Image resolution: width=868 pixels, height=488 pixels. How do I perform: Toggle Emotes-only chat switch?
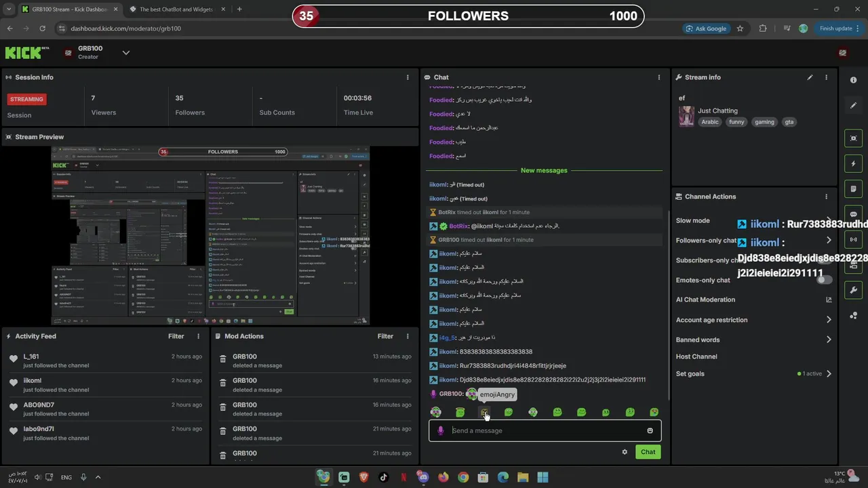(824, 280)
